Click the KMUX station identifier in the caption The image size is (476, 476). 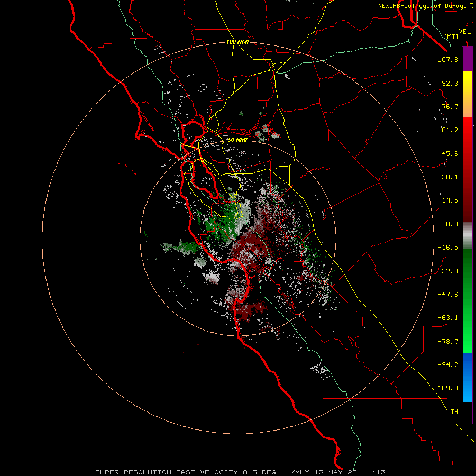[x=300, y=472]
